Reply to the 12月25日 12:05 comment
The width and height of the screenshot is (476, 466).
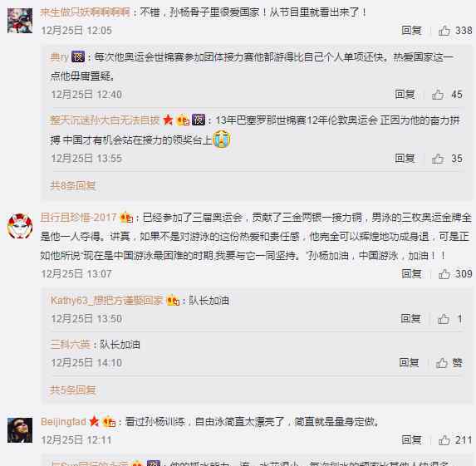coord(411,31)
